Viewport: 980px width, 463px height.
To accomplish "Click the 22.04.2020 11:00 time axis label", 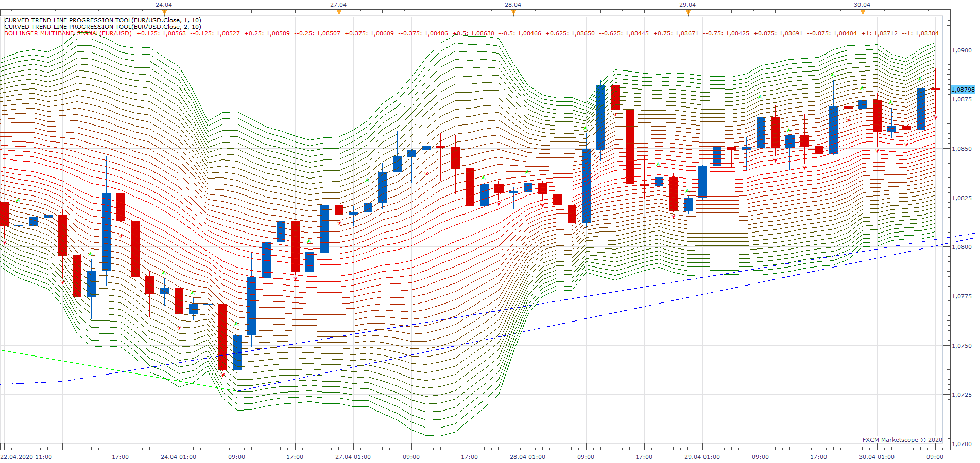I will click(x=26, y=457).
